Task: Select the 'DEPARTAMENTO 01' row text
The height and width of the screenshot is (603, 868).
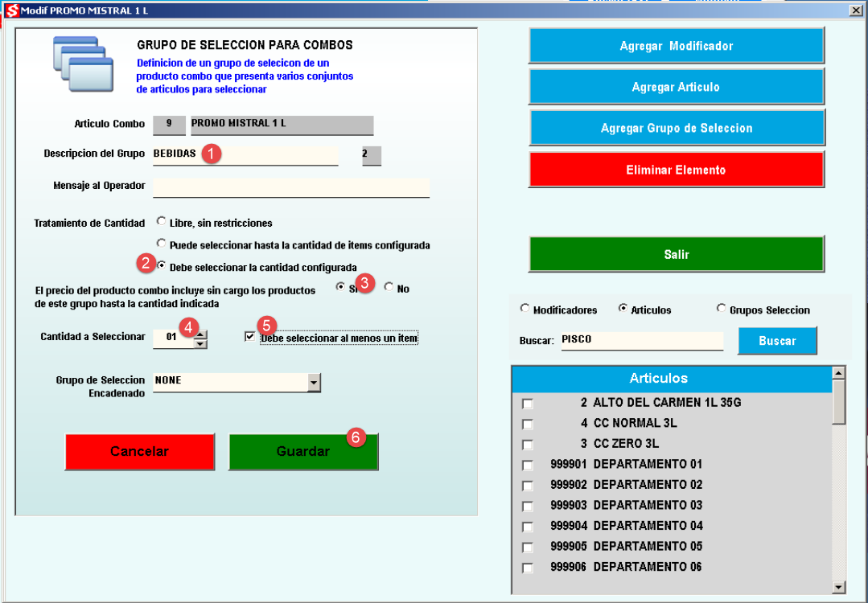Action: click(648, 464)
